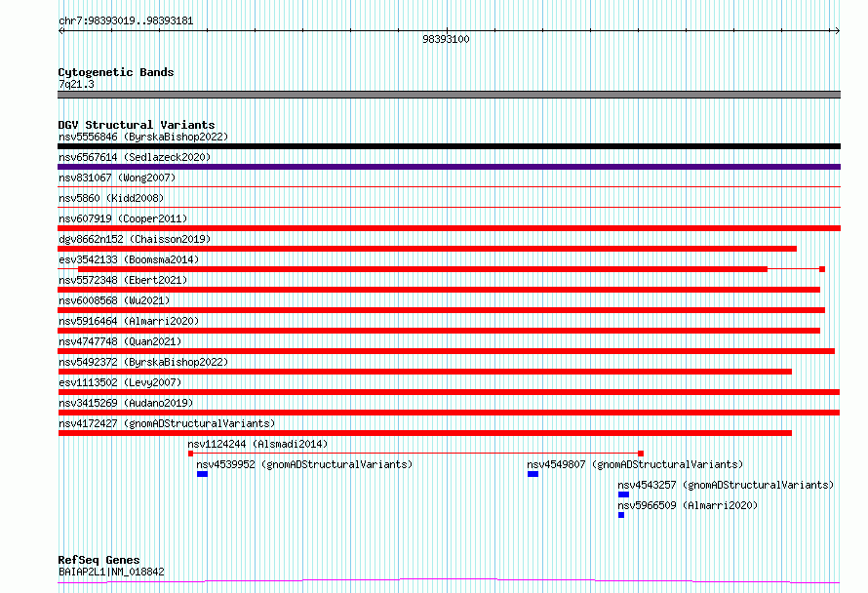The height and width of the screenshot is (593, 868).
Task: Select variant label nsv5966509 (Almarri2020)
Action: (x=688, y=505)
